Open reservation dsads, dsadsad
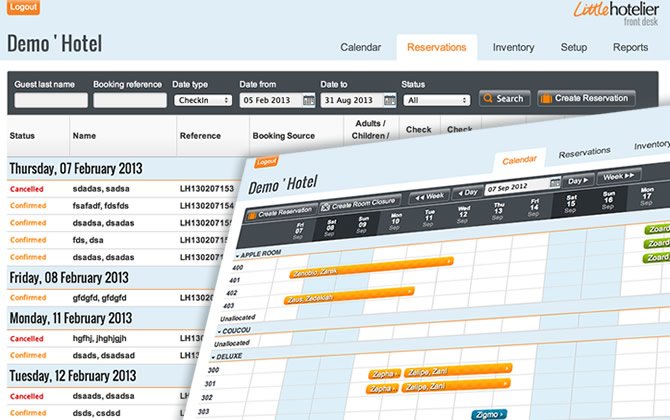 (103, 355)
